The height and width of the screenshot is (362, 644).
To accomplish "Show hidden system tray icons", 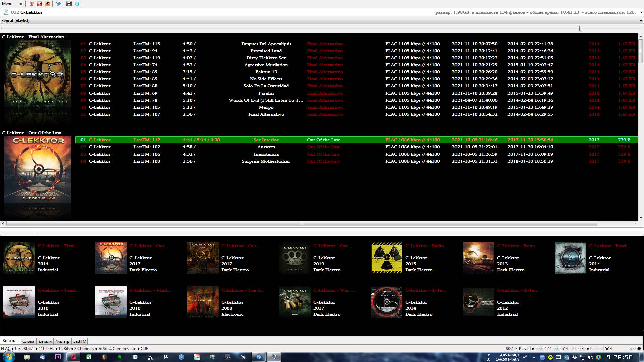I will coord(534,357).
